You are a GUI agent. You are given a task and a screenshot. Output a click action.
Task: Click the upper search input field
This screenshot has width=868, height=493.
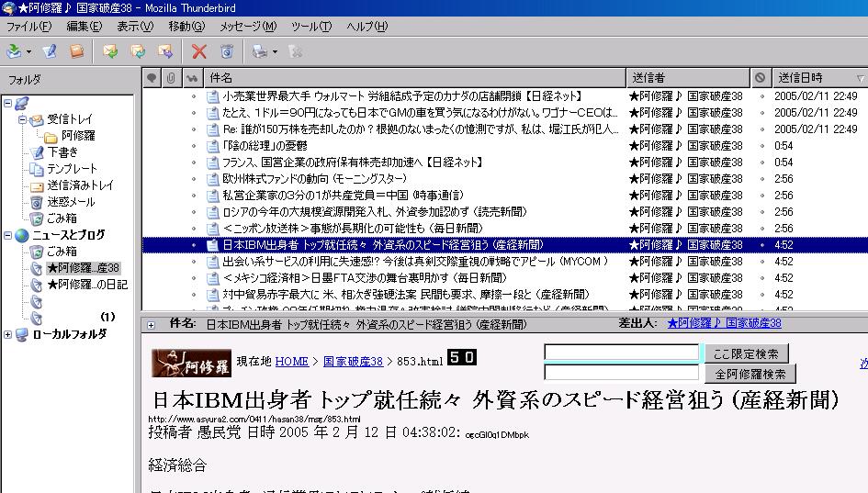[622, 353]
